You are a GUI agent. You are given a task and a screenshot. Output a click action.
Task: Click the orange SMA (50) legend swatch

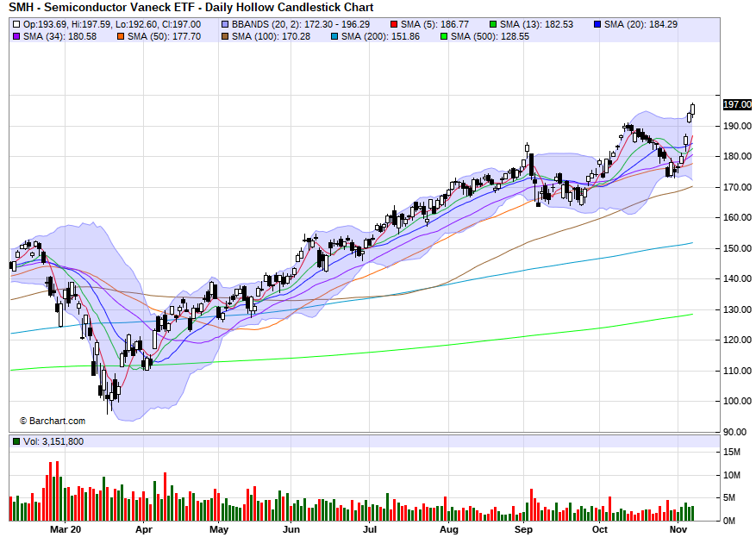[x=121, y=36]
